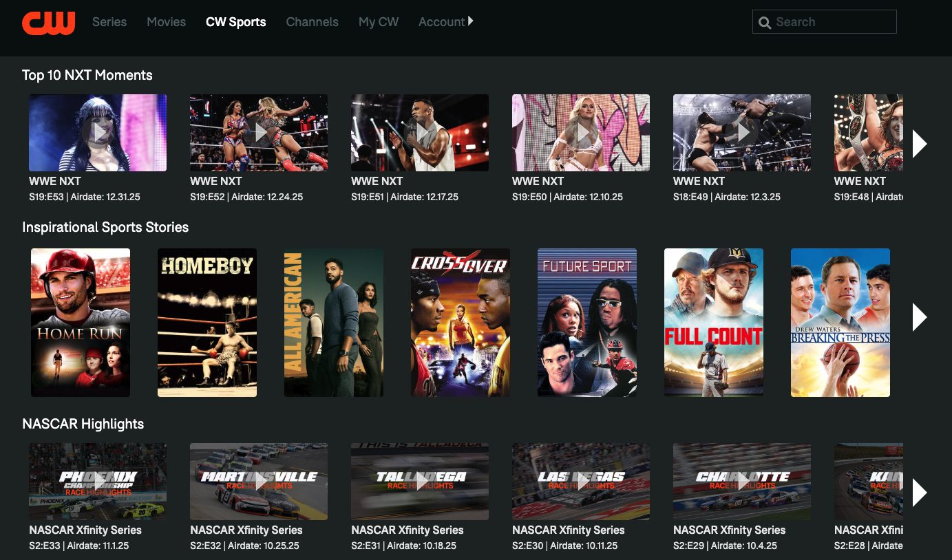952x560 pixels.
Task: Expand the Account menu
Action: [x=446, y=21]
